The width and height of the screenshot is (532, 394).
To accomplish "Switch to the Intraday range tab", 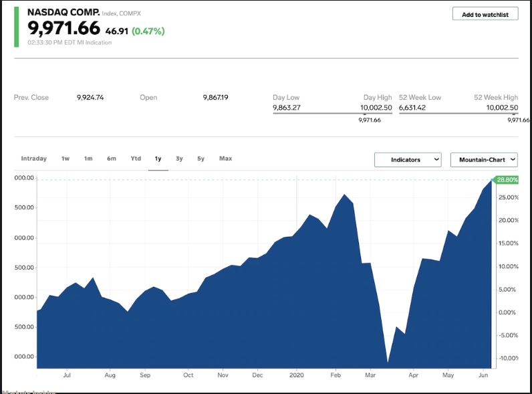I will 33,159.
